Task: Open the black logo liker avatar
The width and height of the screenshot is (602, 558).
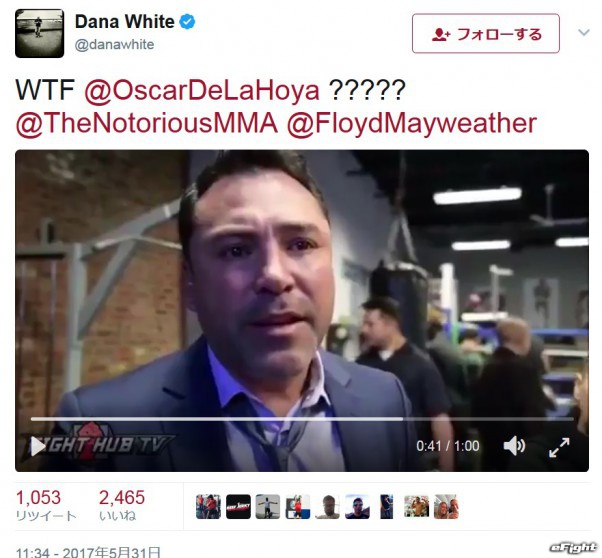Action: [238, 507]
